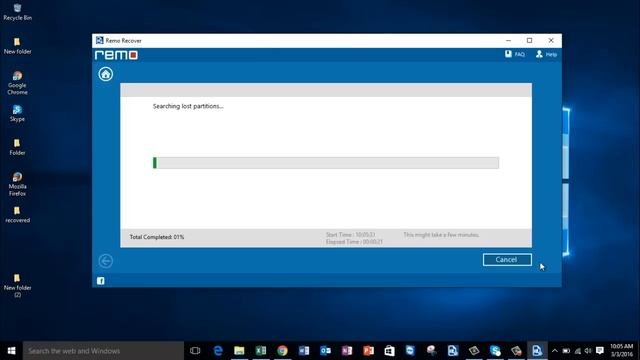Viewport: 640px width, 360px height.
Task: Select the Recycle Bin desktop icon
Action: pyautogui.click(x=17, y=12)
